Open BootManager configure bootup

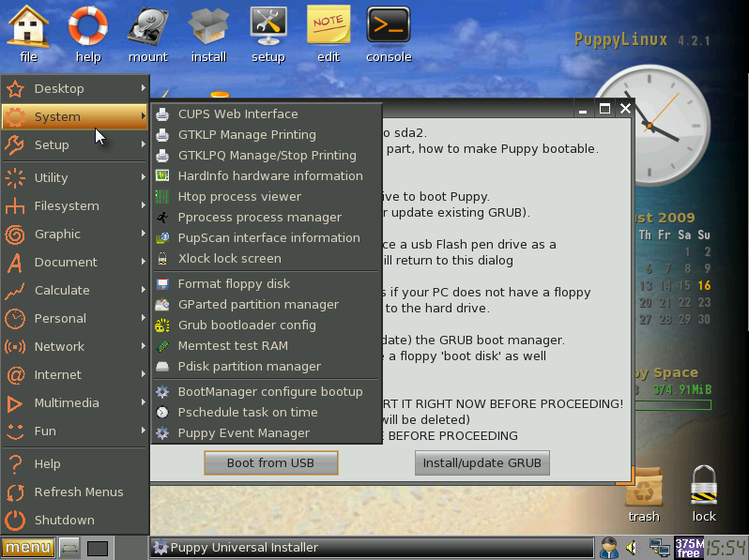(x=267, y=391)
